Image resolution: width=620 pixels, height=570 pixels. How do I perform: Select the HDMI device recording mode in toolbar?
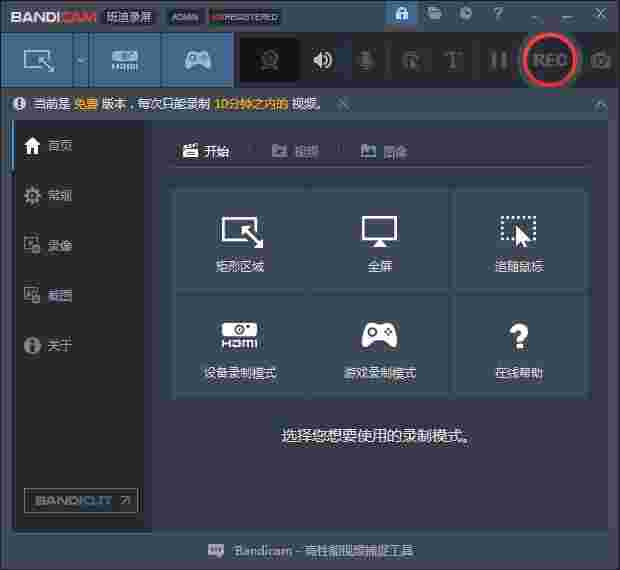125,60
